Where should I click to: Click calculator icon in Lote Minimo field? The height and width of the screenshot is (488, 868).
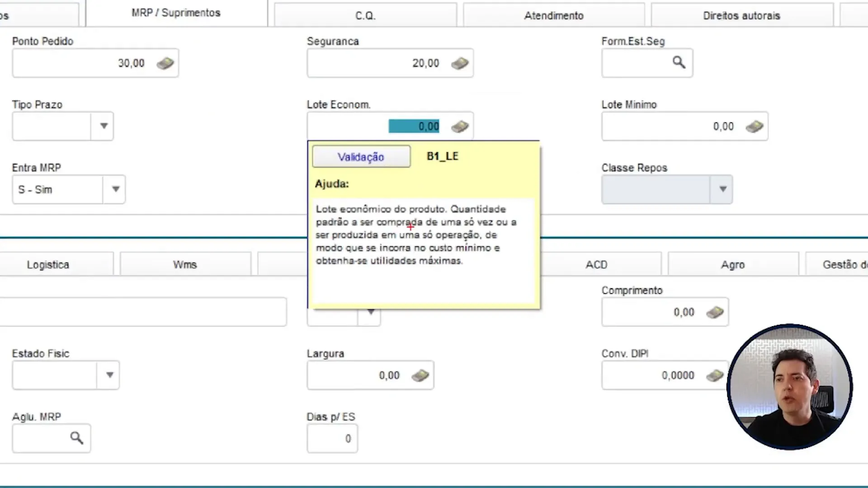click(754, 127)
